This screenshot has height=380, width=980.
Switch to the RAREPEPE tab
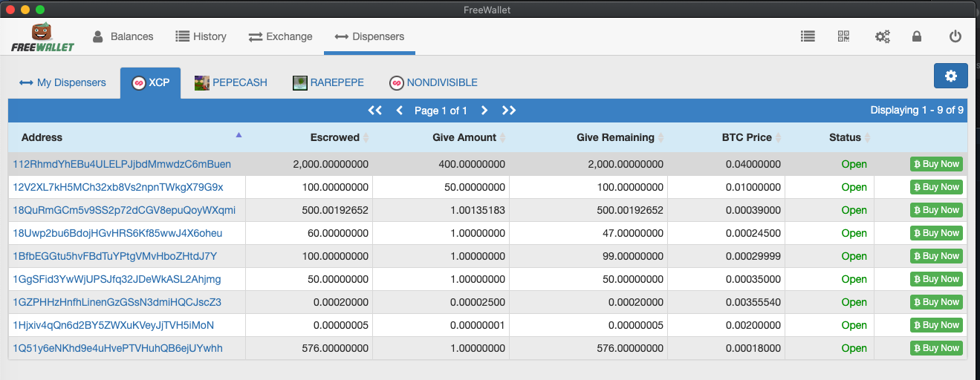(328, 82)
